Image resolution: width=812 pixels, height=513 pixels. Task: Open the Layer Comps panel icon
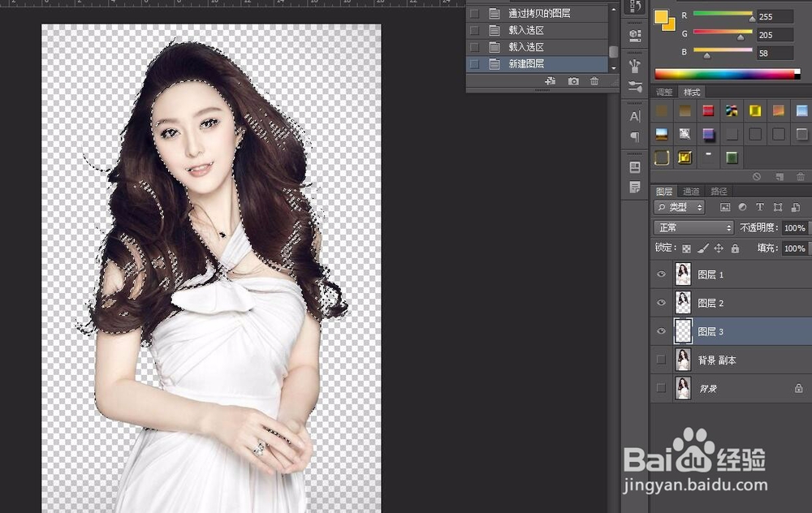635,167
